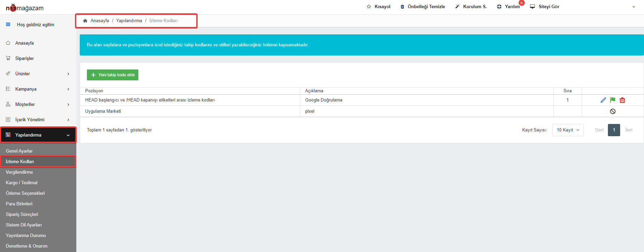Viewport: 644px width, 252px height.
Task: Expand the İçerik Yönetimi submenu chevron
Action: point(68,120)
